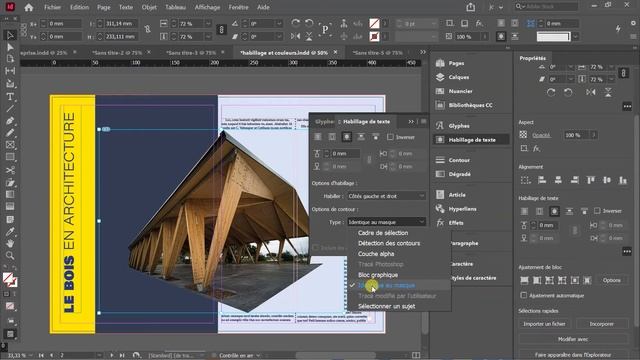Collapse Habillage de texte panel with double chevron
640x360 pixels.
[411, 122]
